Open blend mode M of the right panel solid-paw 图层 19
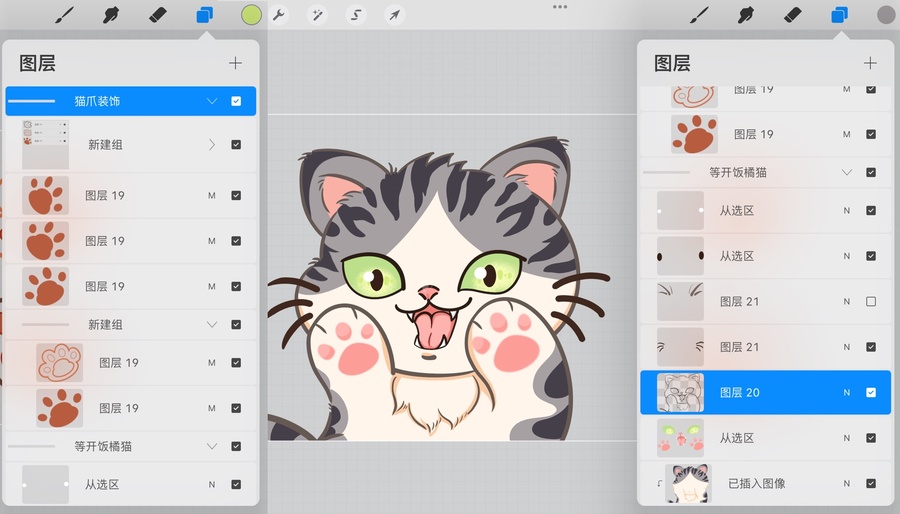 847,134
